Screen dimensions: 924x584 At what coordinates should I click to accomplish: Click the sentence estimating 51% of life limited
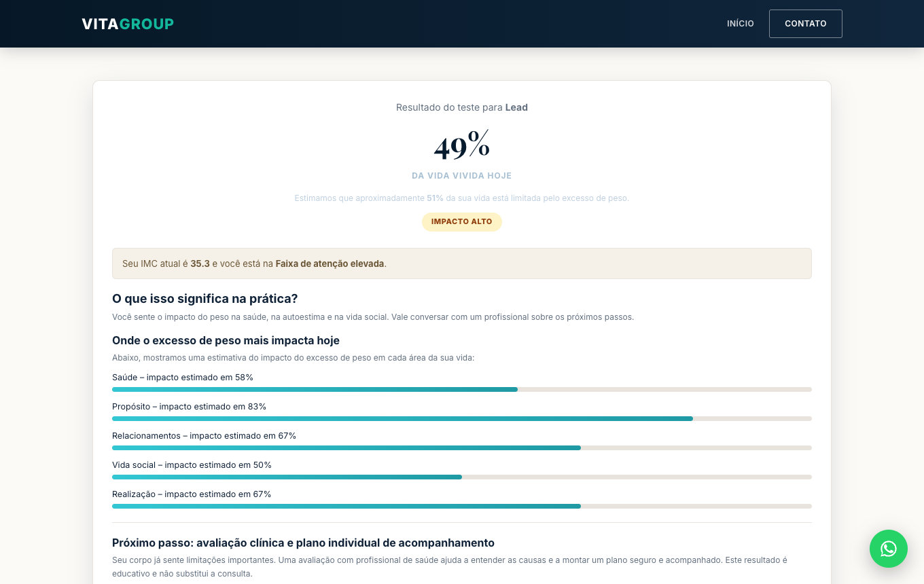[x=462, y=198]
